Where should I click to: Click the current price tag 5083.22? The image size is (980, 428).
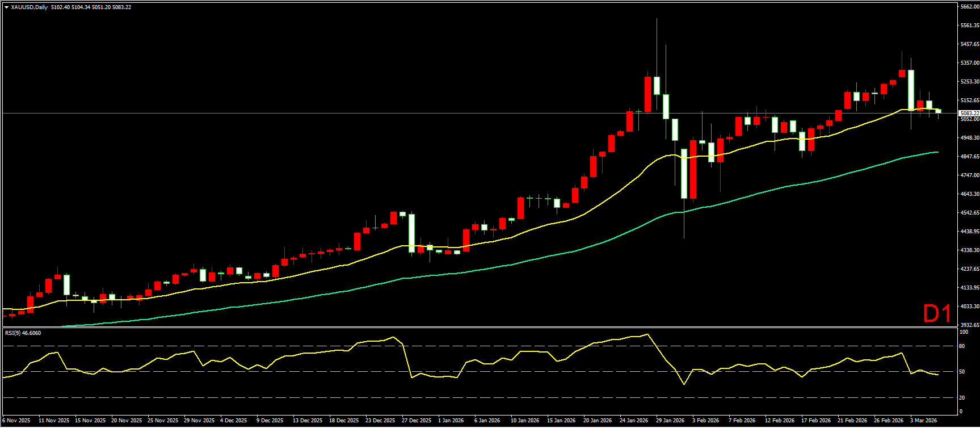969,114
